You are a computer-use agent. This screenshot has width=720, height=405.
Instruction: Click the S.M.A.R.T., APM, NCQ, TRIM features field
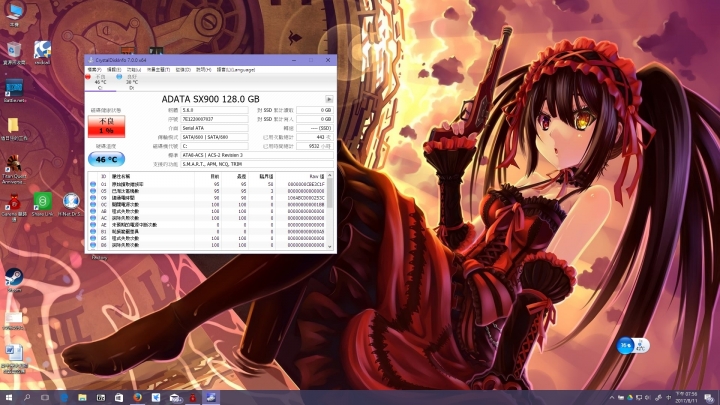257,164
